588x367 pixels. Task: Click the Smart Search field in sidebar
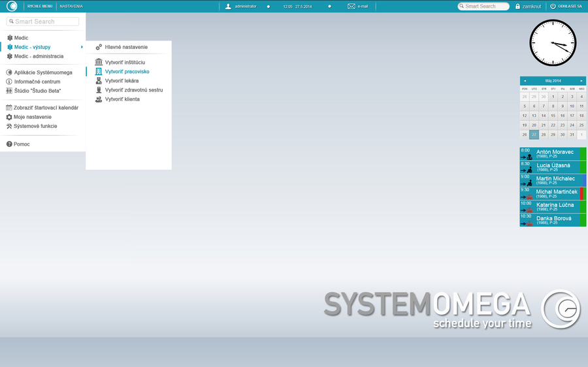coord(43,22)
